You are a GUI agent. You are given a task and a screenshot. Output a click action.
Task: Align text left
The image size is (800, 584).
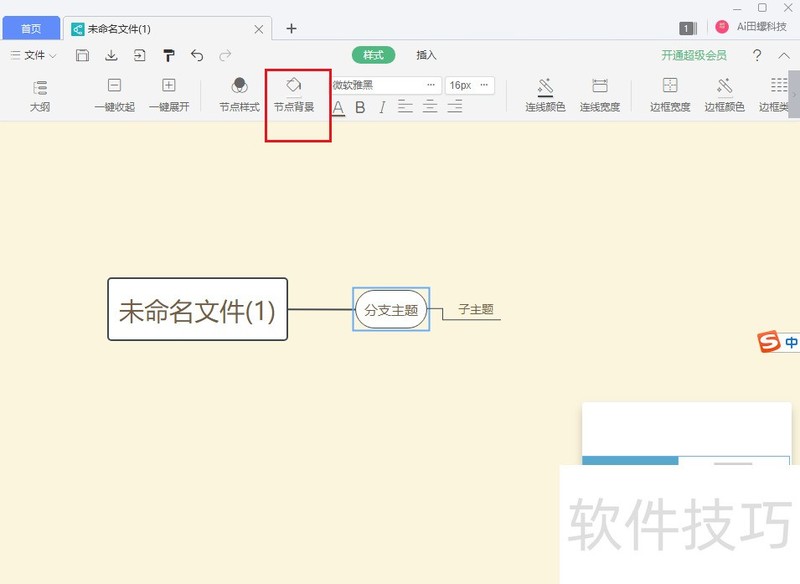pyautogui.click(x=405, y=107)
